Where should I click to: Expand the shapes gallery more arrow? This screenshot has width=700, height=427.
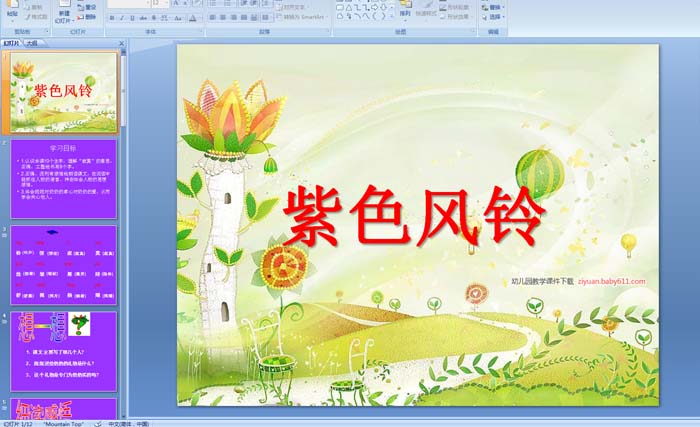click(392, 17)
